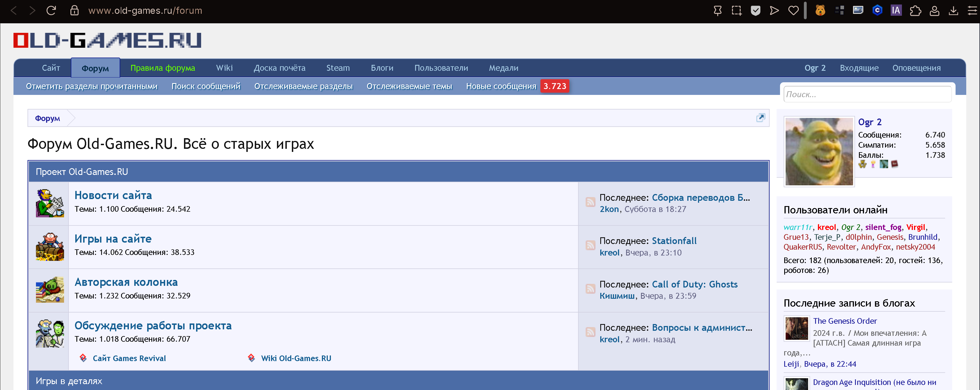
Task: Open the Правила форума tab
Action: (x=162, y=68)
